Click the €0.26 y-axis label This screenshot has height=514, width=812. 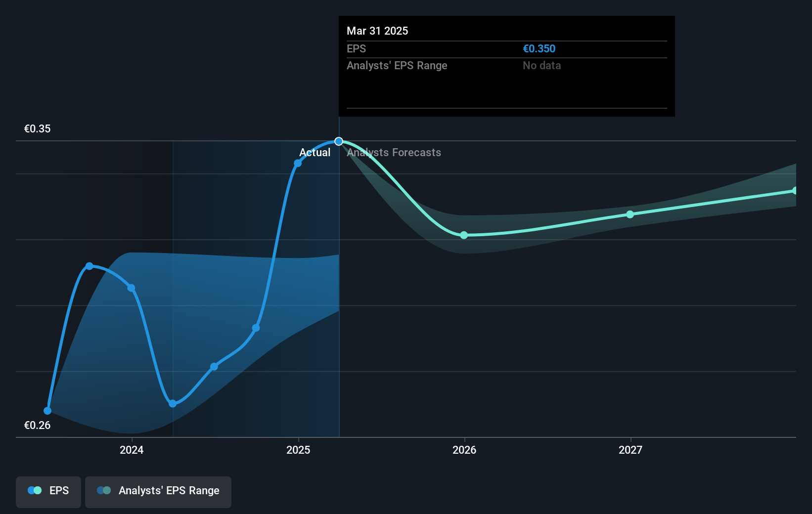(x=37, y=426)
